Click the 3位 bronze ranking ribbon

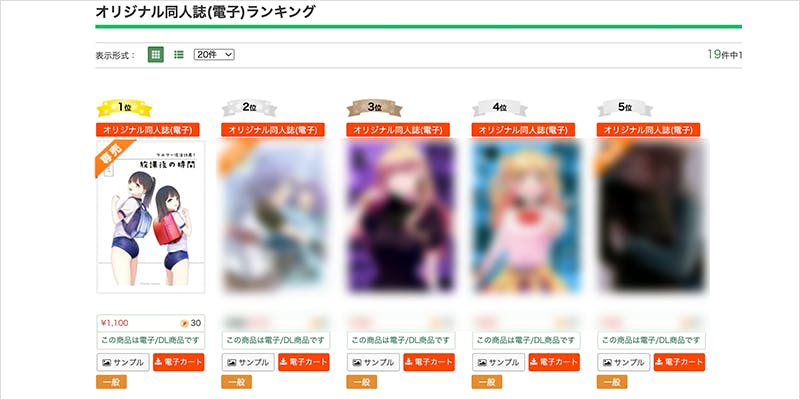point(374,108)
